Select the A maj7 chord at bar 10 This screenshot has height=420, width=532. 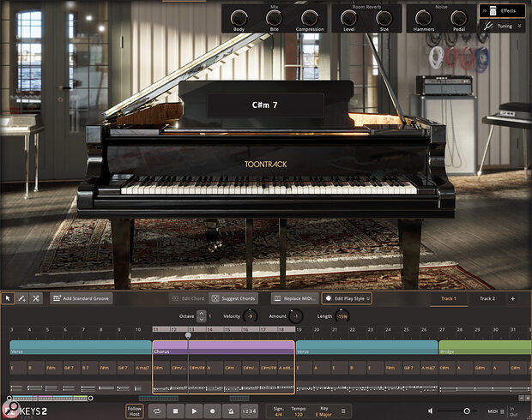coord(142,368)
